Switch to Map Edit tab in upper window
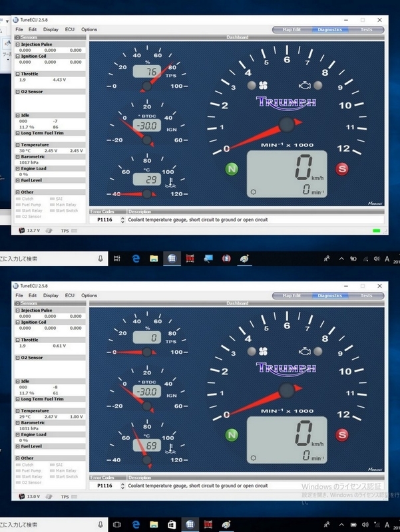Viewport: 400px width, 532px height. (x=292, y=29)
